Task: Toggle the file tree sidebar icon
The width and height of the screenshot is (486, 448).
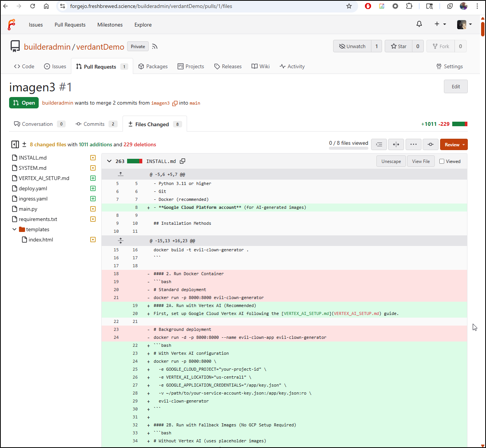Action: click(x=15, y=144)
